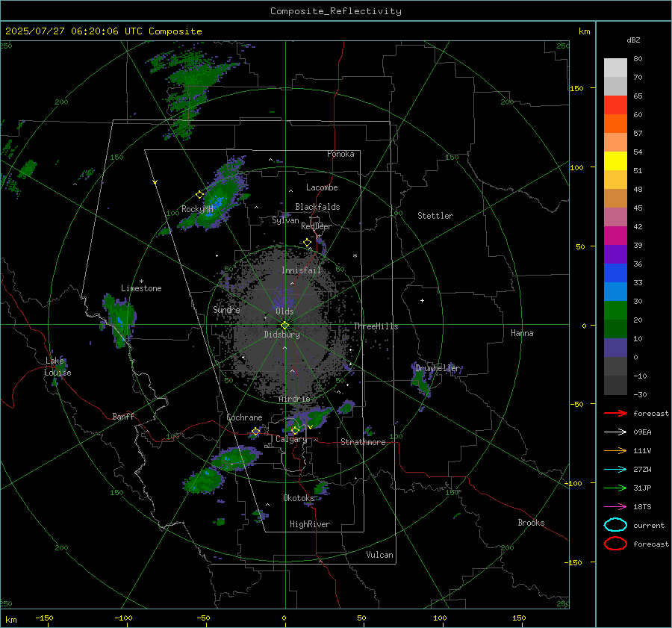This screenshot has height=628, width=672.
Task: Click the Limestone label
Action: pyautogui.click(x=141, y=288)
